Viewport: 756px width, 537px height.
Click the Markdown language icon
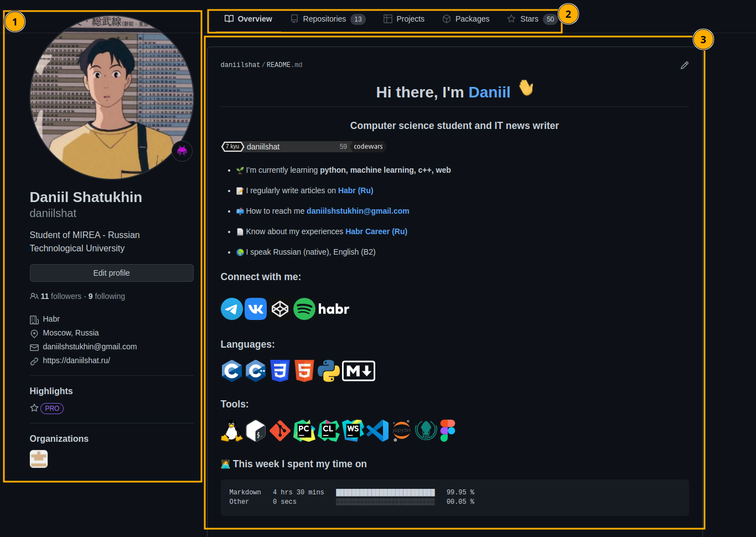[359, 371]
